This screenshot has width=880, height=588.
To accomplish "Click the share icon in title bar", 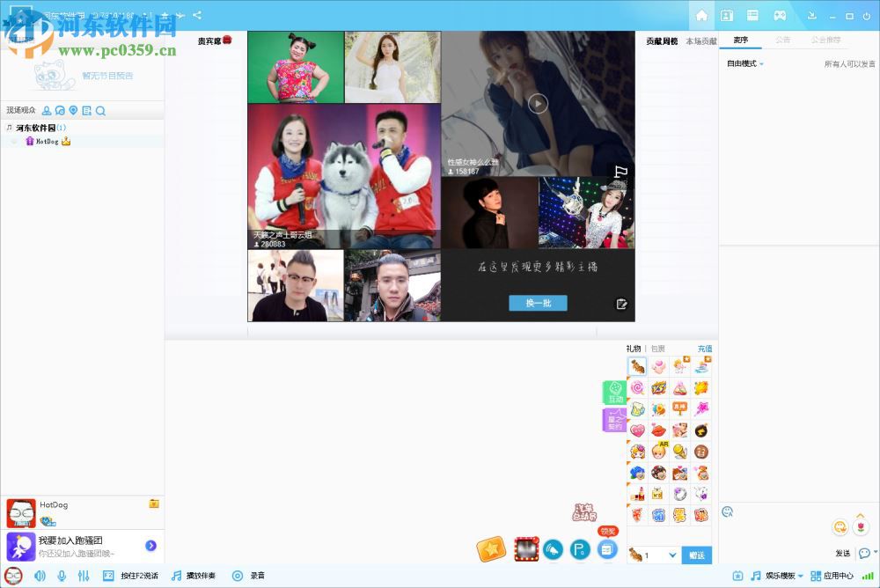I will pos(197,15).
